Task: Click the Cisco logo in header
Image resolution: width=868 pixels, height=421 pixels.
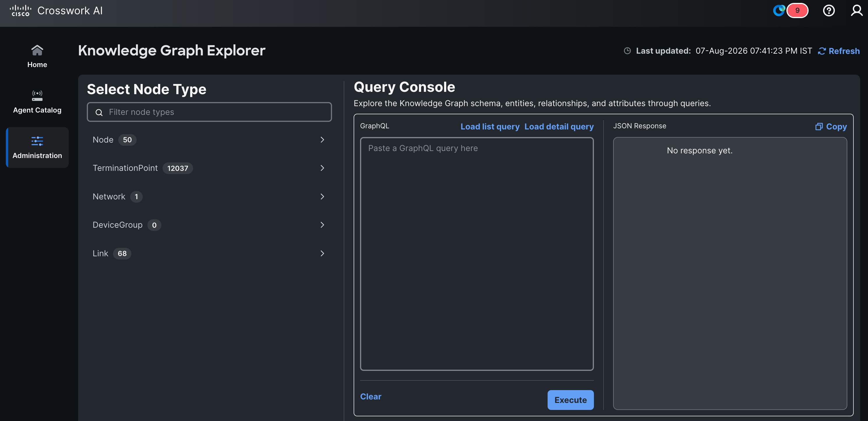Action: 21,10
